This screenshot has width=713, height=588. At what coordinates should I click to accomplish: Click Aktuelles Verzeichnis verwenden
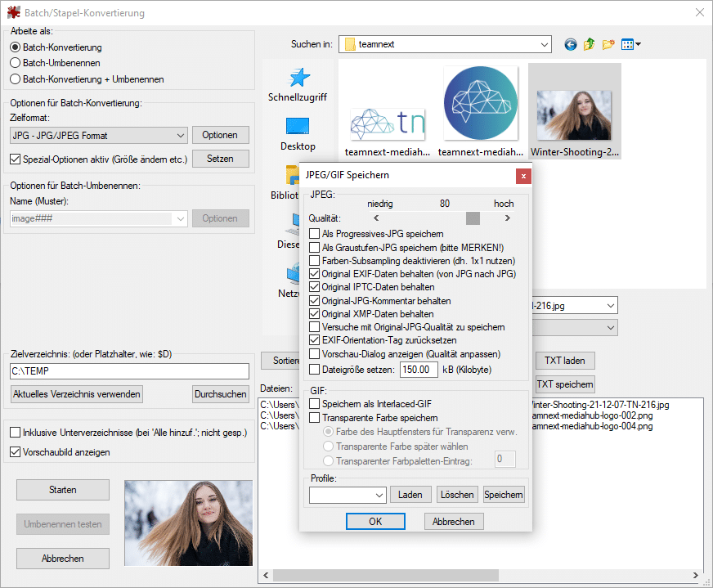(76, 393)
